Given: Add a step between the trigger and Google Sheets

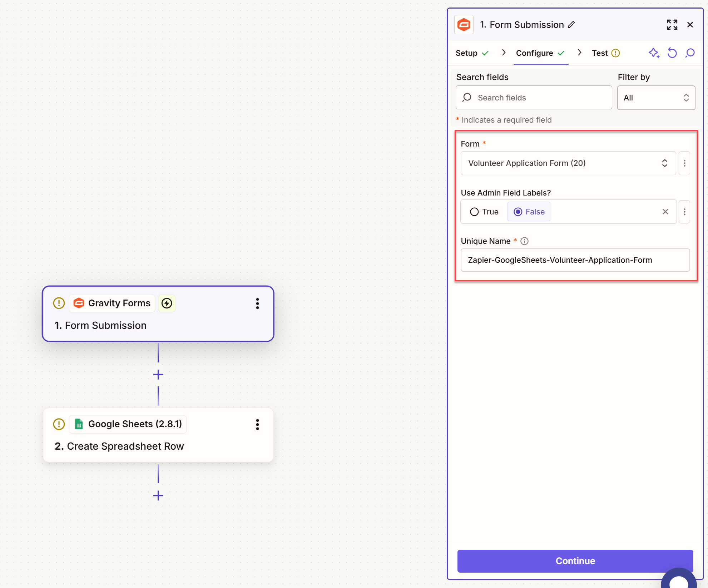Looking at the screenshot, I should click(x=158, y=375).
